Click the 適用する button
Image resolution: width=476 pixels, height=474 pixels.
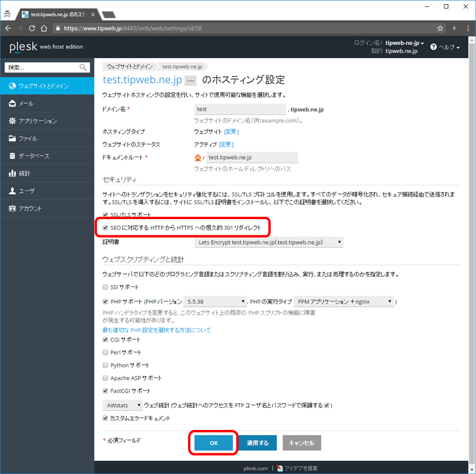click(258, 442)
